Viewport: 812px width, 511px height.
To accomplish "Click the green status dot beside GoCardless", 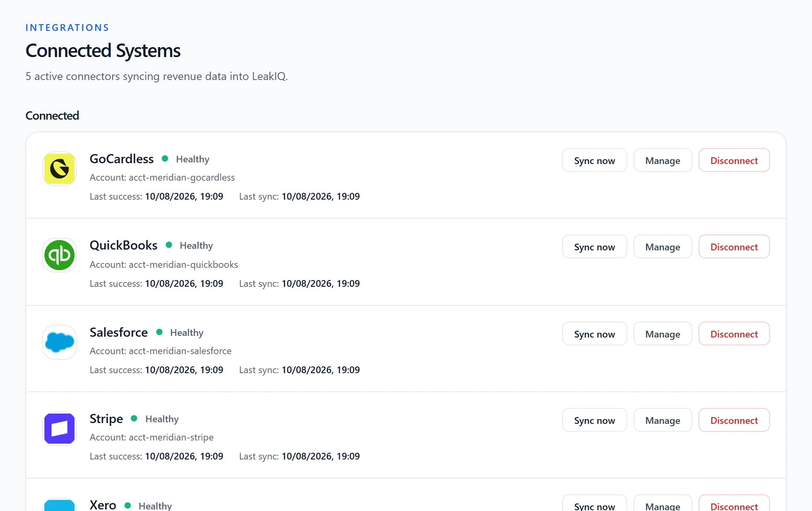I will [x=165, y=159].
